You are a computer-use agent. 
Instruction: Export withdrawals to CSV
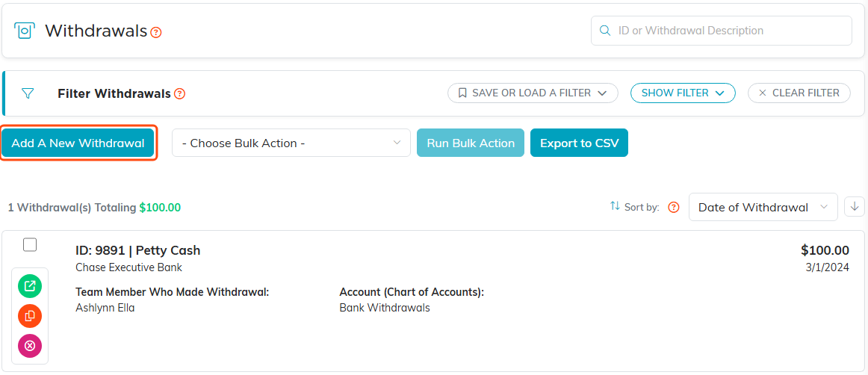(579, 143)
